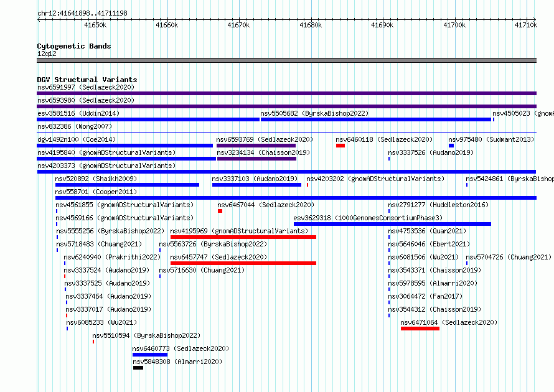Open nsv5978595 (Almarri2020) label
Viewport: 554px width, 392px height.
click(433, 283)
